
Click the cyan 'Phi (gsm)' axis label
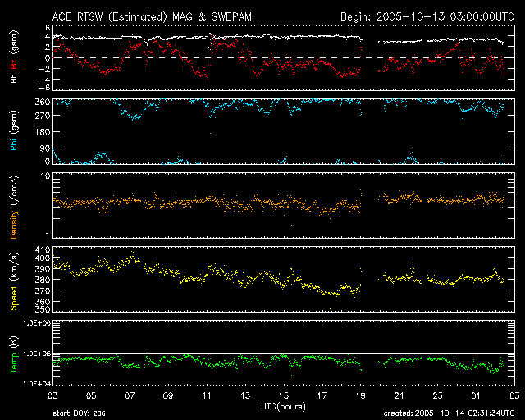point(13,130)
